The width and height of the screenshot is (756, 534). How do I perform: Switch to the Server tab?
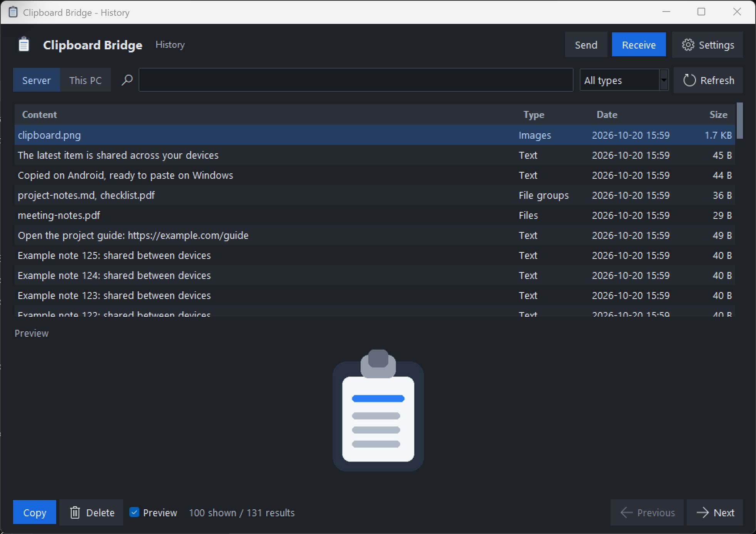coord(37,80)
